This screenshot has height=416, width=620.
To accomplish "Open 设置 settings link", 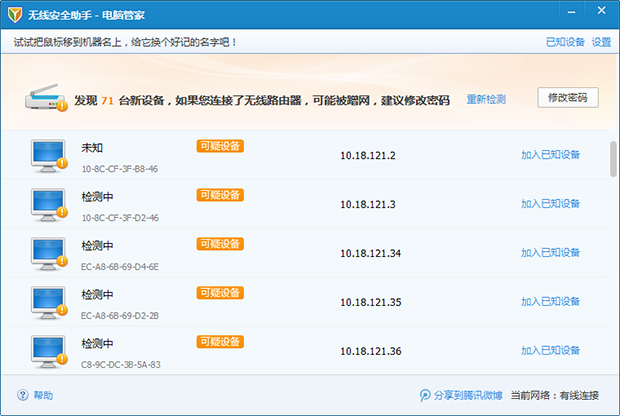I will (x=601, y=42).
